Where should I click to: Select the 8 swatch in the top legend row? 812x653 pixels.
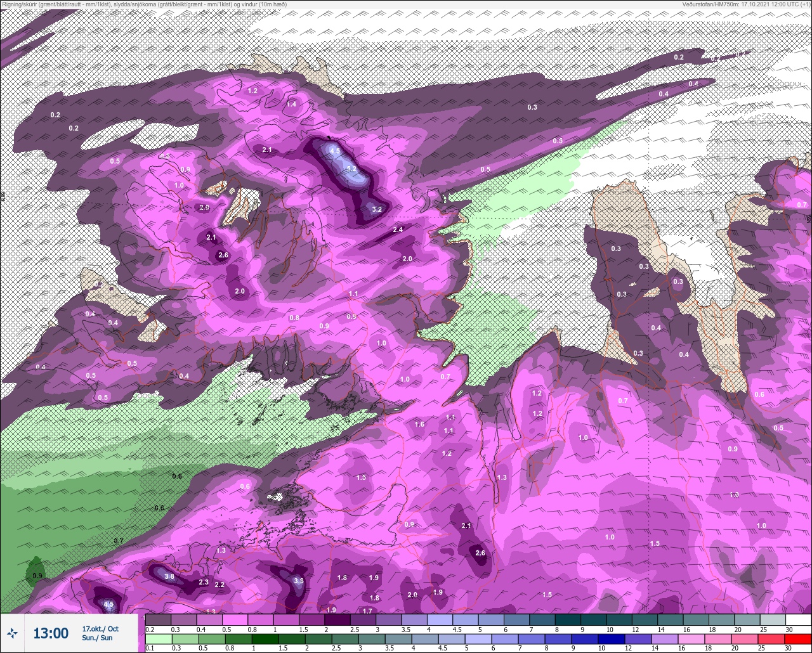(568, 619)
